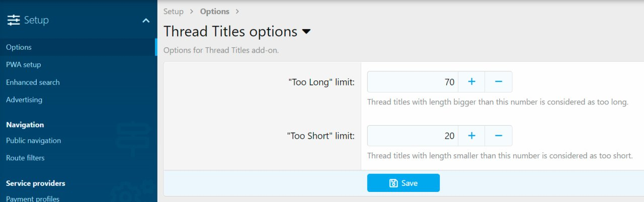Save the Thread Titles options
Viewport: 644px width, 202px height.
pyautogui.click(x=404, y=183)
